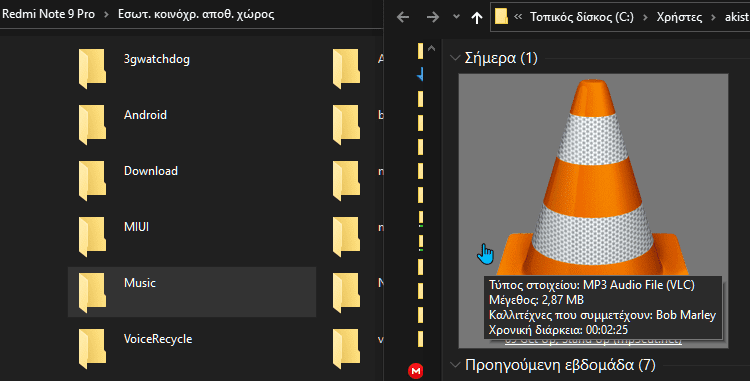Expand arrow after Χρήστες breadcrumb
This screenshot has height=381, width=750.
point(714,18)
